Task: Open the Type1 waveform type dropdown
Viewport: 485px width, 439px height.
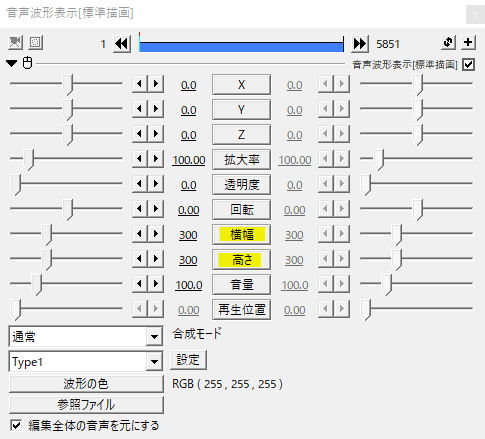Action: [x=86, y=362]
